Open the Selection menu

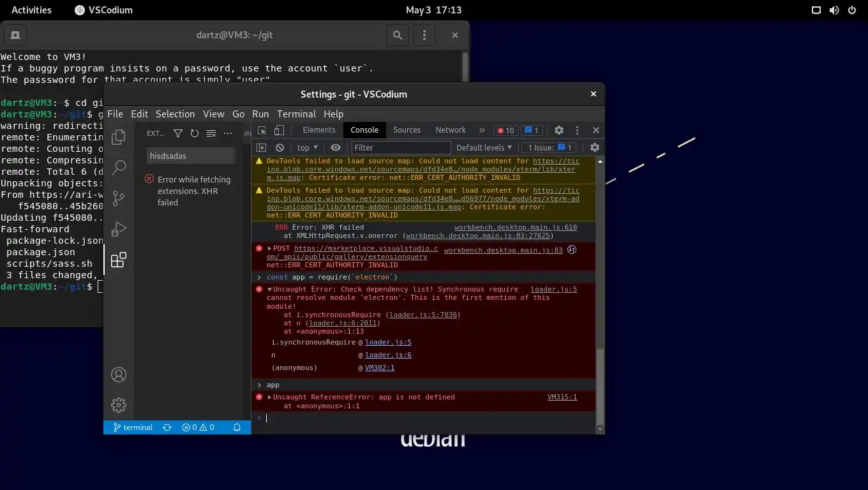click(x=175, y=114)
